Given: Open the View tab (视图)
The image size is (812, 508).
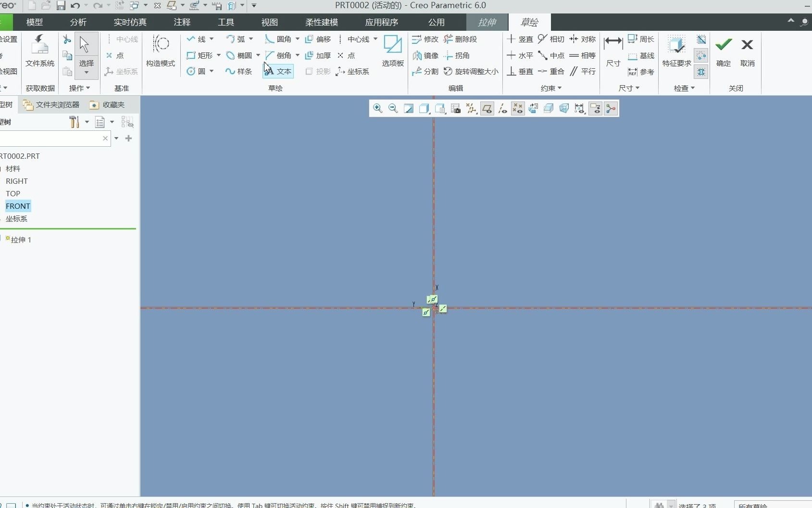Looking at the screenshot, I should [x=270, y=22].
